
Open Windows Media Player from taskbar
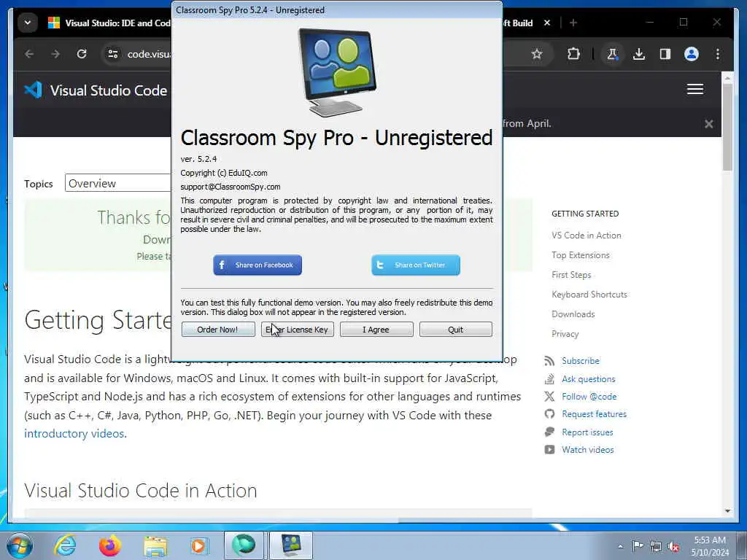pos(198,545)
